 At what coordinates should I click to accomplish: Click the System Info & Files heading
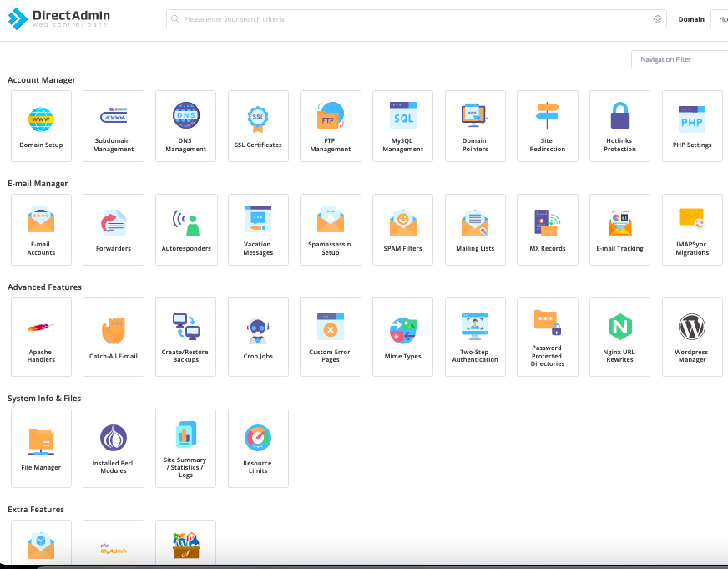[44, 398]
